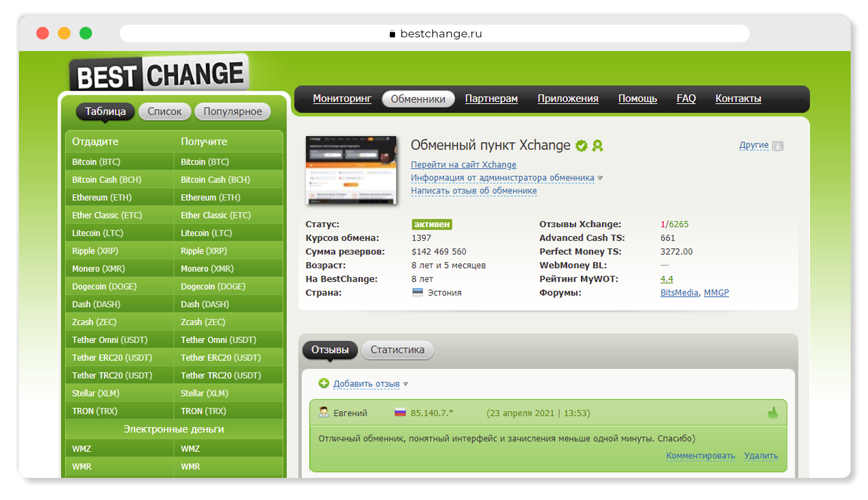868x500 pixels.
Task: Open the Контакты menu item
Action: coord(738,98)
